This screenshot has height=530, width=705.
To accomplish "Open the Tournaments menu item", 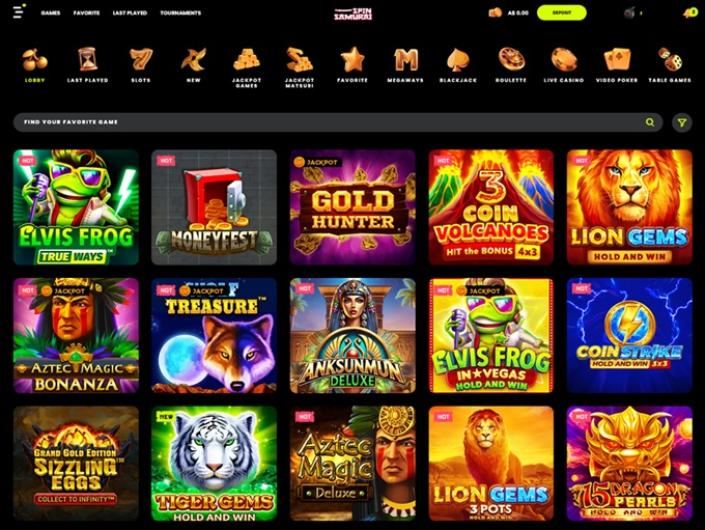I will click(x=181, y=13).
